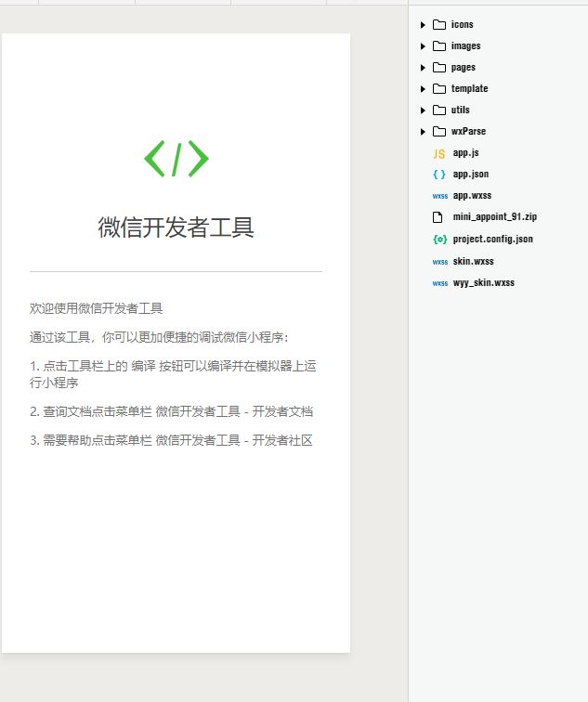Click the wxss icon of app.wxss
This screenshot has height=702, width=588.
tap(440, 196)
